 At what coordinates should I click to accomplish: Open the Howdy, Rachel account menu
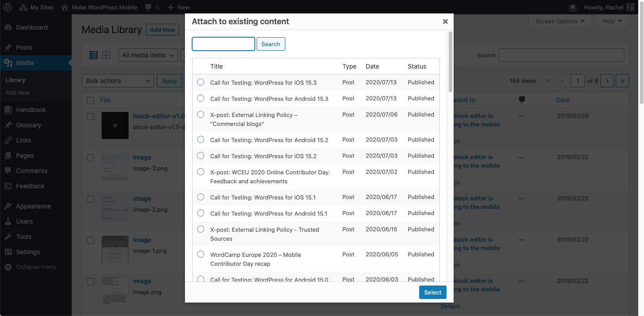[609, 7]
